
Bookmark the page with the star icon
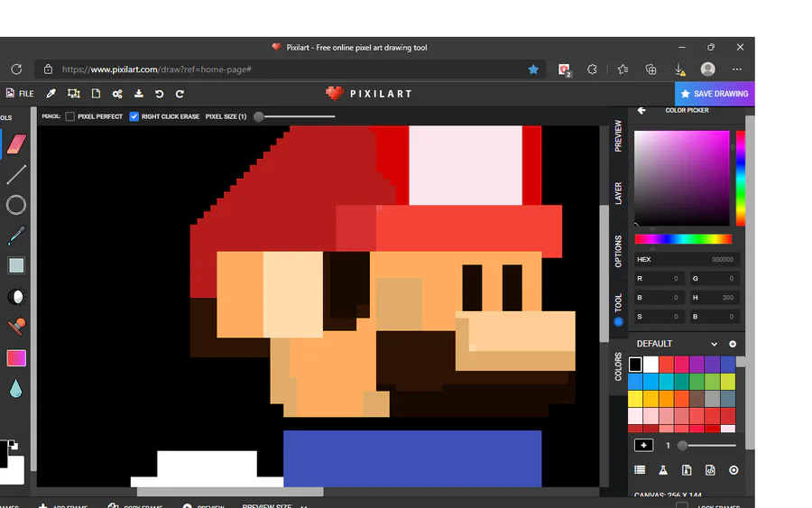[x=533, y=69]
